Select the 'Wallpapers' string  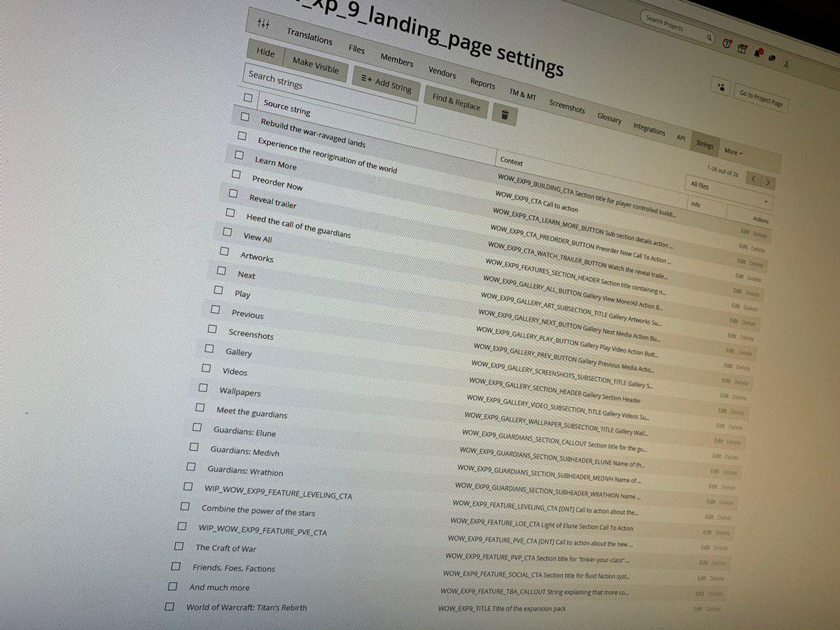239,391
